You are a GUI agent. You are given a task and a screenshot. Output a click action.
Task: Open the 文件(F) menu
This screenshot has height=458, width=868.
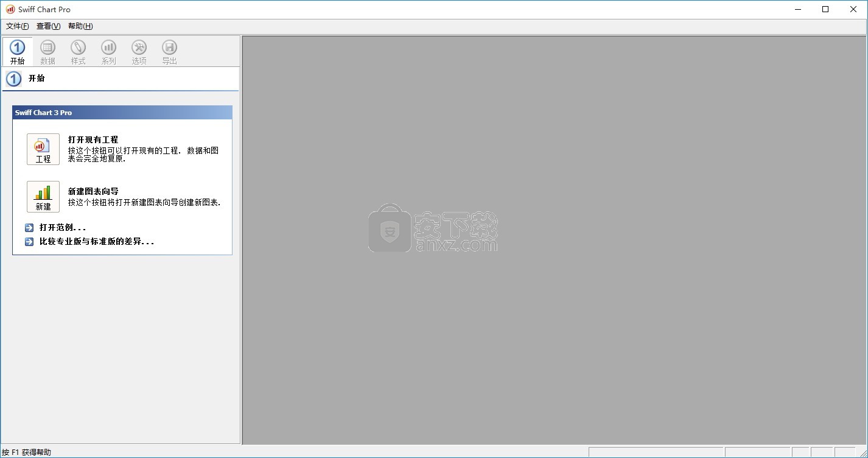coord(17,26)
